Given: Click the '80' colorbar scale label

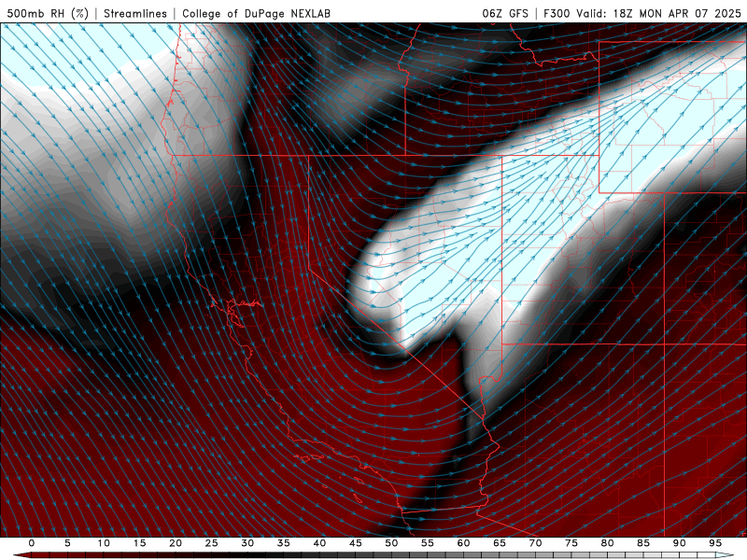Looking at the screenshot, I should click(x=608, y=543).
